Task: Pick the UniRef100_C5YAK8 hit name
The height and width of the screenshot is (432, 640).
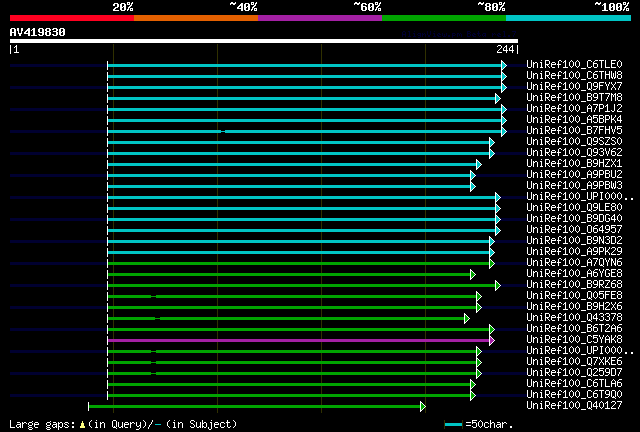Action: (574, 340)
